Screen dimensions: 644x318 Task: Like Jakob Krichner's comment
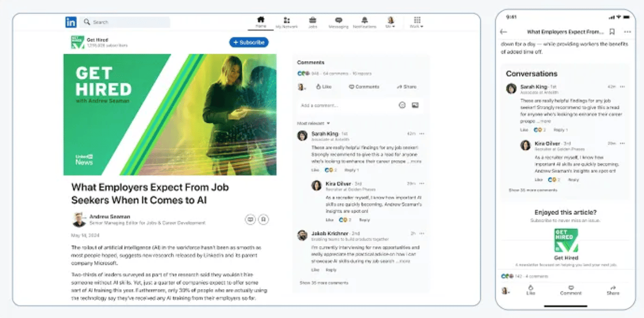pyautogui.click(x=315, y=270)
